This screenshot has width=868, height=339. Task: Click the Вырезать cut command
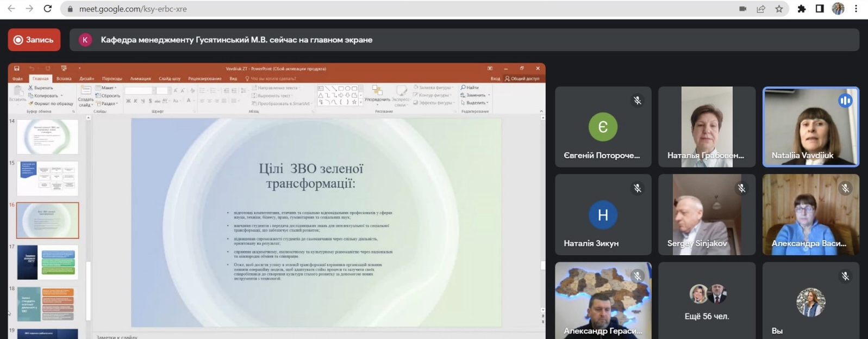tap(41, 88)
